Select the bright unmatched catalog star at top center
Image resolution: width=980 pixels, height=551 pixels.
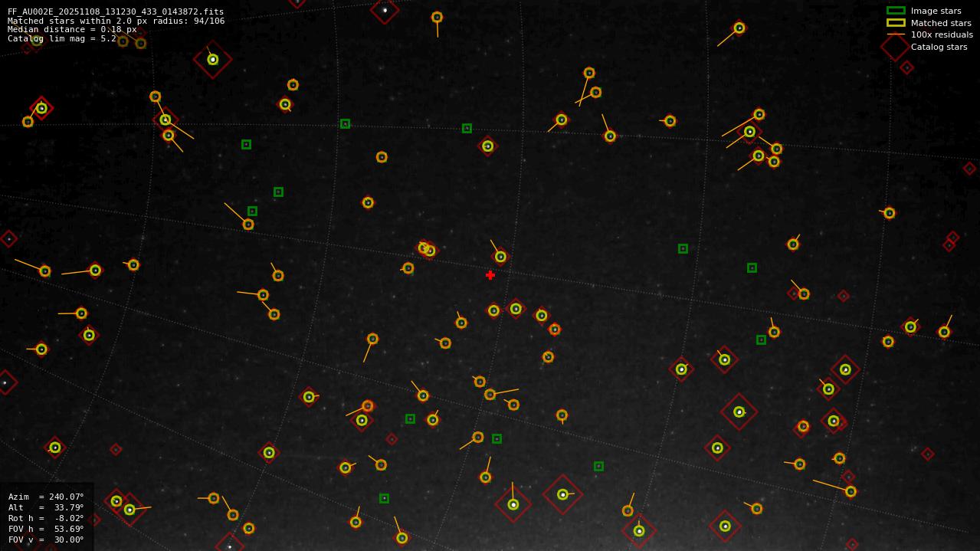coord(385,10)
